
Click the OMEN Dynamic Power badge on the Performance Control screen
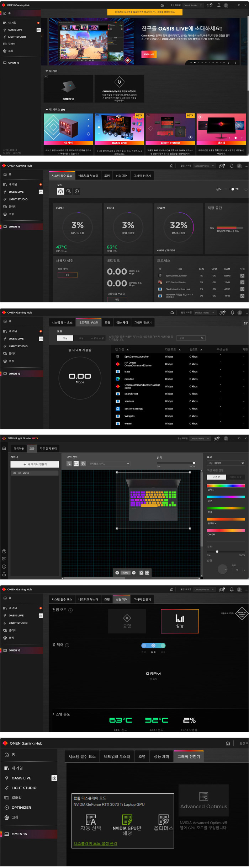pos(242,614)
